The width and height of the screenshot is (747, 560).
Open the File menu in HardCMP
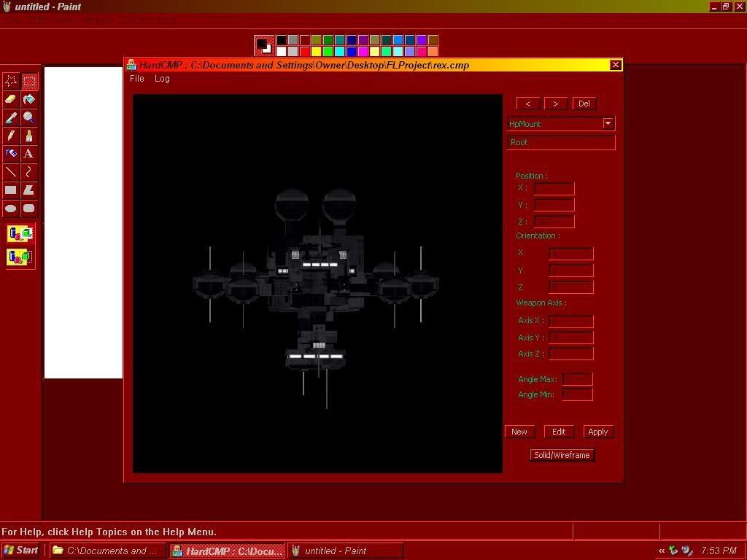coord(137,79)
